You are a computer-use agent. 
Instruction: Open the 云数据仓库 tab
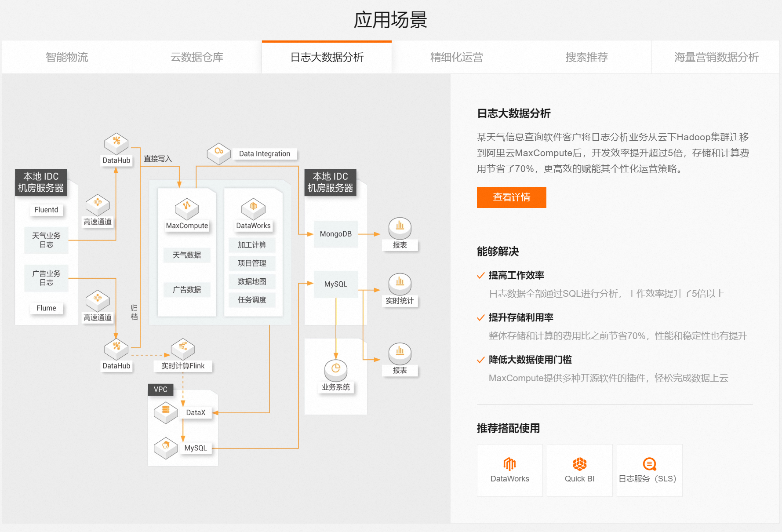pos(197,57)
